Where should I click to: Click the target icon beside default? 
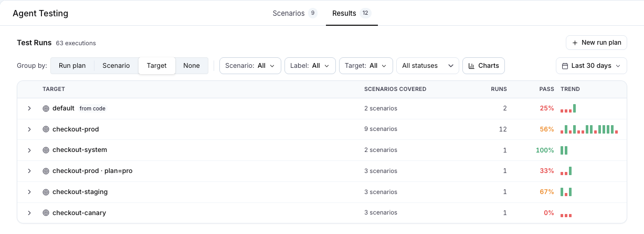[46, 108]
